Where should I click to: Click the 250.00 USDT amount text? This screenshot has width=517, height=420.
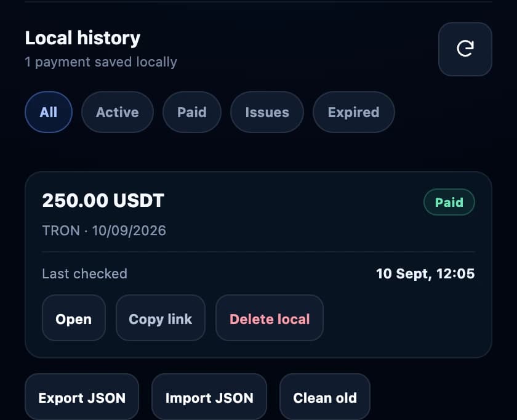[x=103, y=200]
